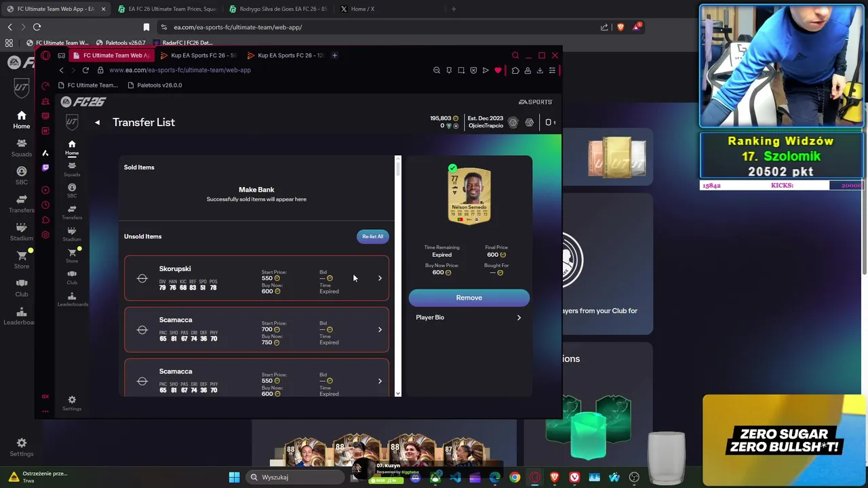Open Squads in the FC26 inner sidebar
This screenshot has width=868, height=488.
71,169
